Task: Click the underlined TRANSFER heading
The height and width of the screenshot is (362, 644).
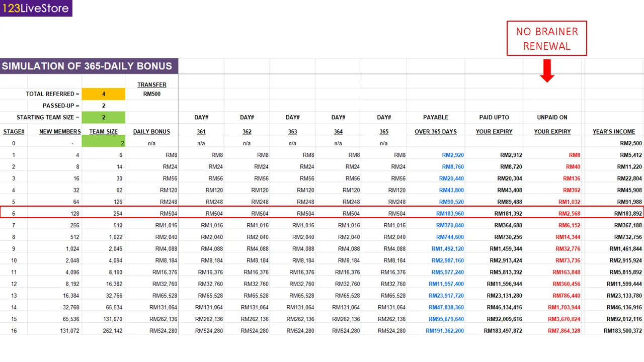Action: [x=151, y=84]
